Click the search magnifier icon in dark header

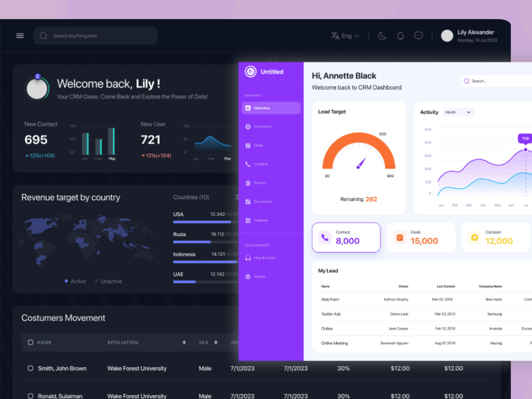click(x=43, y=36)
